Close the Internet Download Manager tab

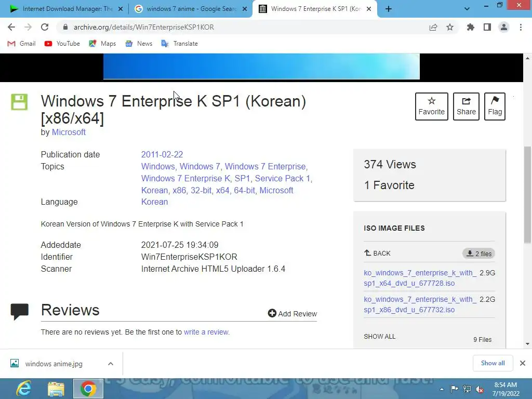point(121,9)
